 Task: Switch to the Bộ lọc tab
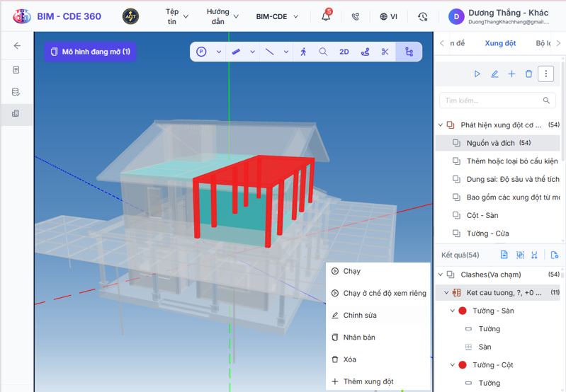(x=543, y=43)
